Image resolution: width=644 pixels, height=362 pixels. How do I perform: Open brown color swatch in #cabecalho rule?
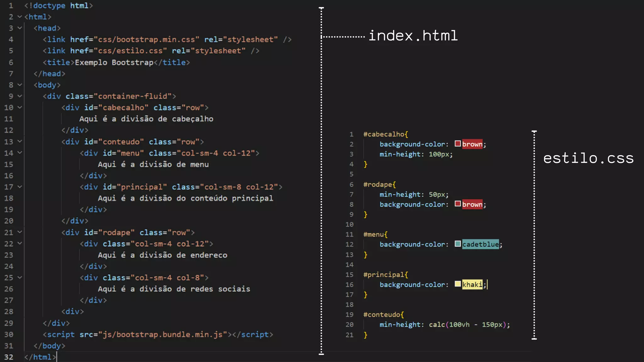pyautogui.click(x=458, y=144)
